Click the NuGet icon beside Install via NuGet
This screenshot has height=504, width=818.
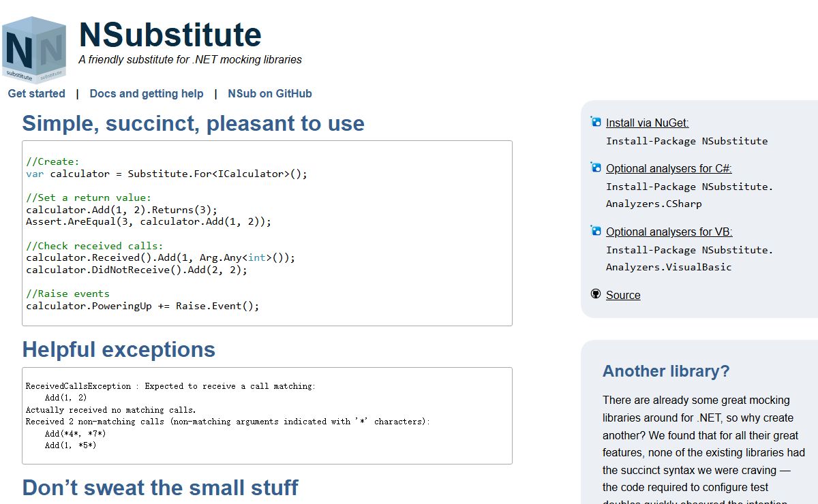(596, 122)
